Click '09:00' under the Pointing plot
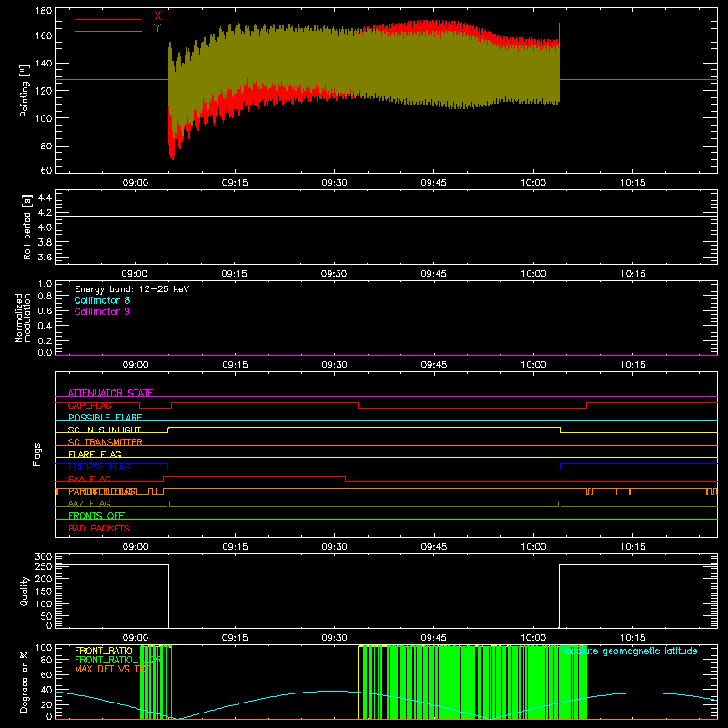This screenshot has width=728, height=728. (135, 183)
